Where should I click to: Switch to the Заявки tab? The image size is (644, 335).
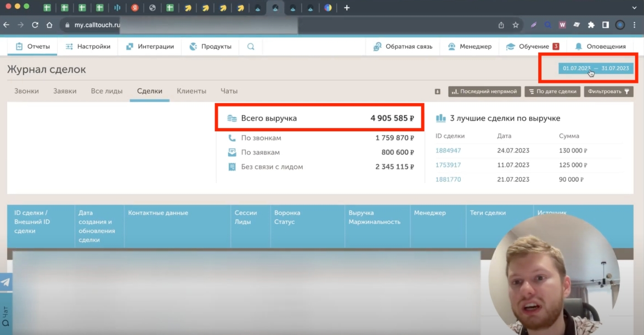[x=65, y=91]
